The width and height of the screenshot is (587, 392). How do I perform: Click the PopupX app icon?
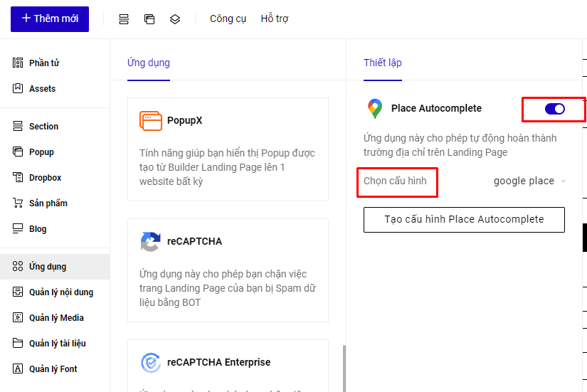click(x=150, y=121)
